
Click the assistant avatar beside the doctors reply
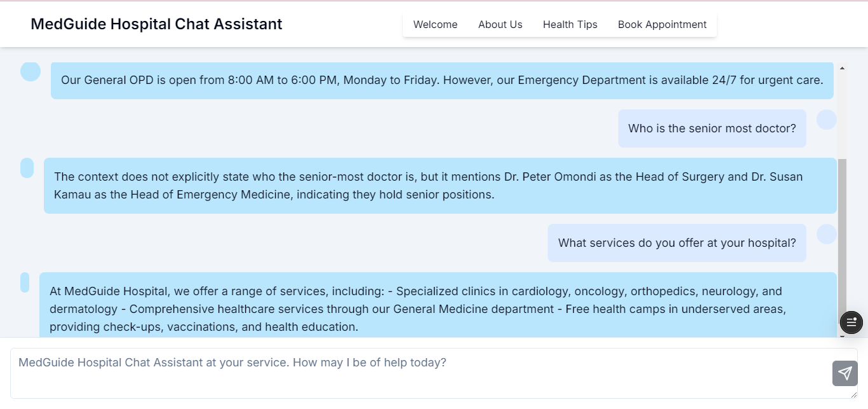point(26,168)
